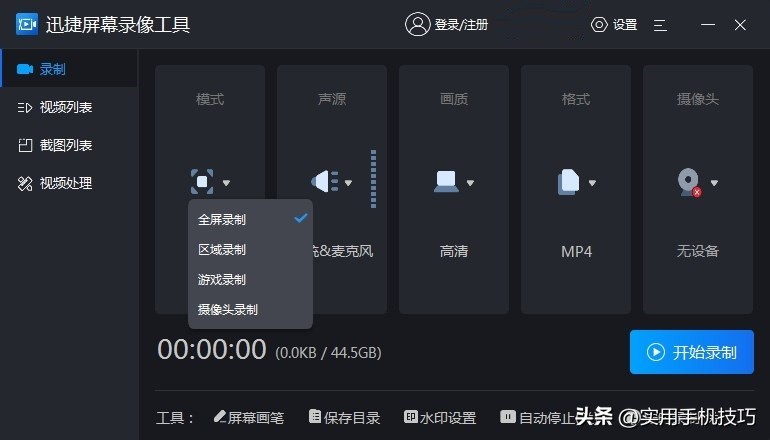Click the 摄像头 card heading

click(x=698, y=99)
